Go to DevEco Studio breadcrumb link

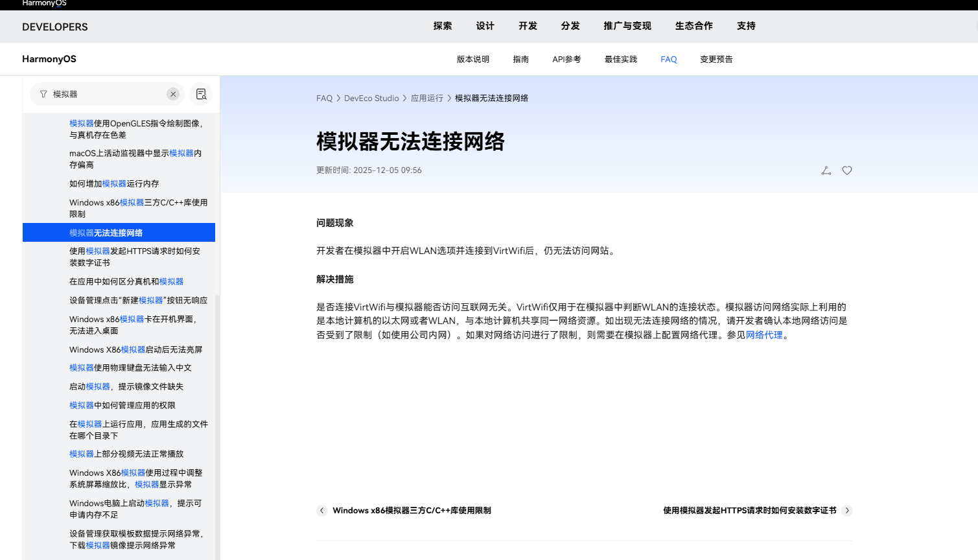click(371, 99)
